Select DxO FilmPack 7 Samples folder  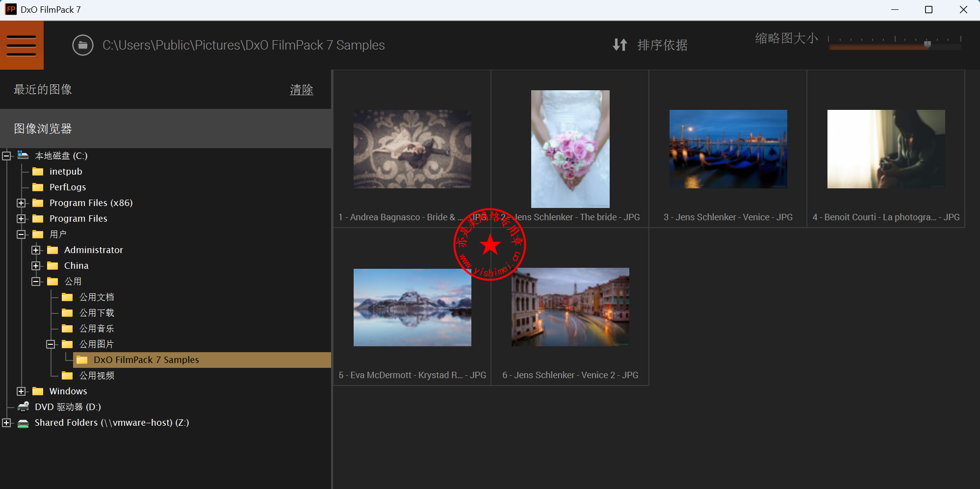(x=146, y=360)
